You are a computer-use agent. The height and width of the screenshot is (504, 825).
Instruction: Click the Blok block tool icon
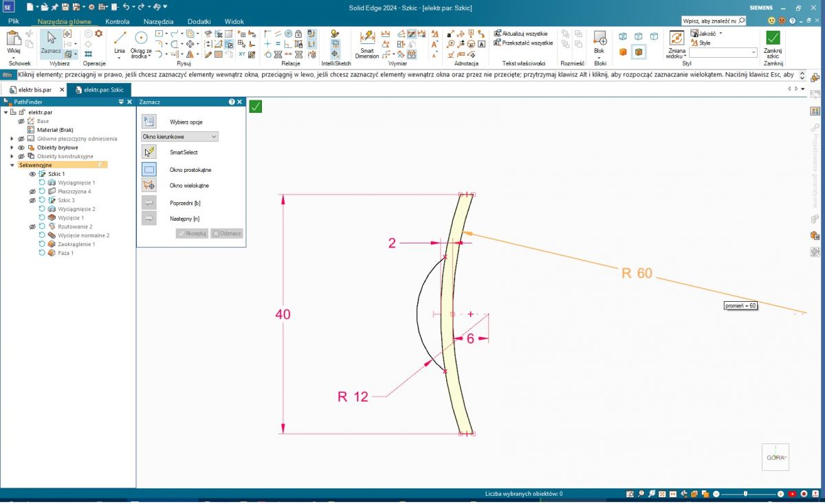pyautogui.click(x=599, y=38)
